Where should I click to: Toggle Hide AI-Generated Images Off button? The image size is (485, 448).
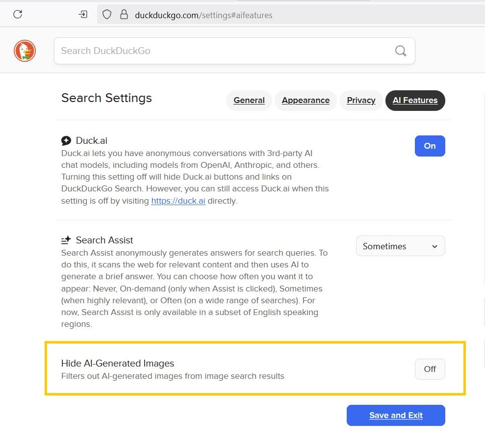(430, 369)
